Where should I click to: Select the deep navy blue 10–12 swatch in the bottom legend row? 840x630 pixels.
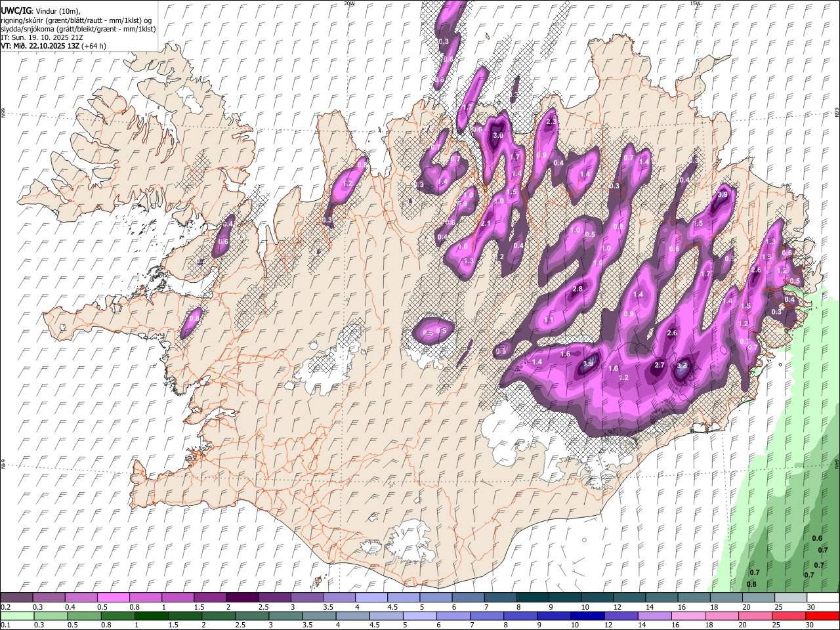pos(587,616)
